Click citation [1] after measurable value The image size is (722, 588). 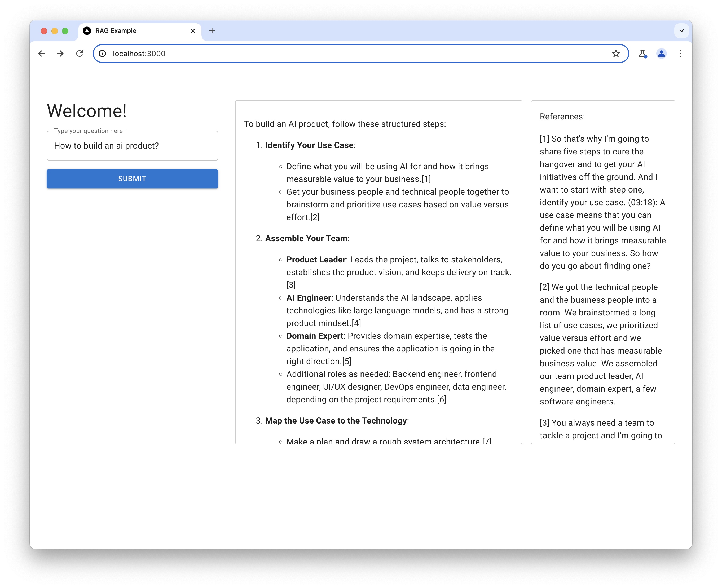426,179
